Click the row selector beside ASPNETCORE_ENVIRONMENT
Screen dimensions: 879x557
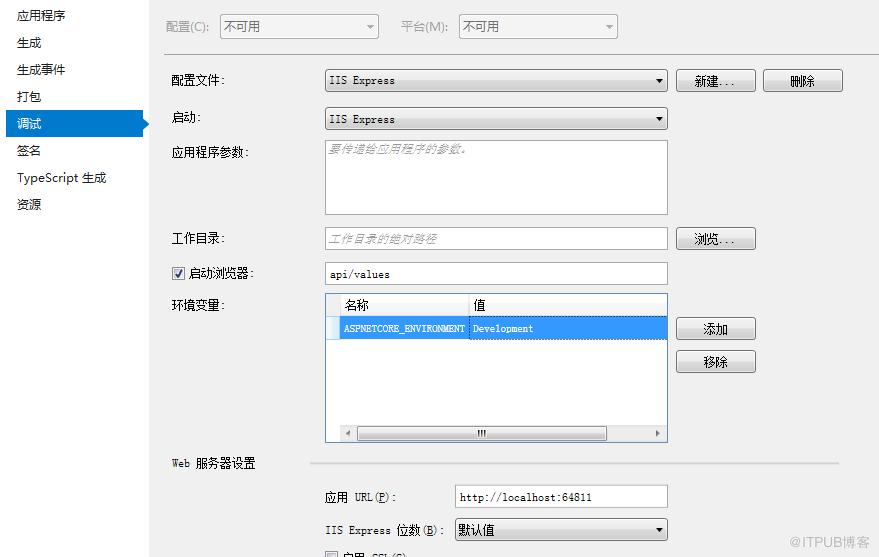[x=333, y=328]
